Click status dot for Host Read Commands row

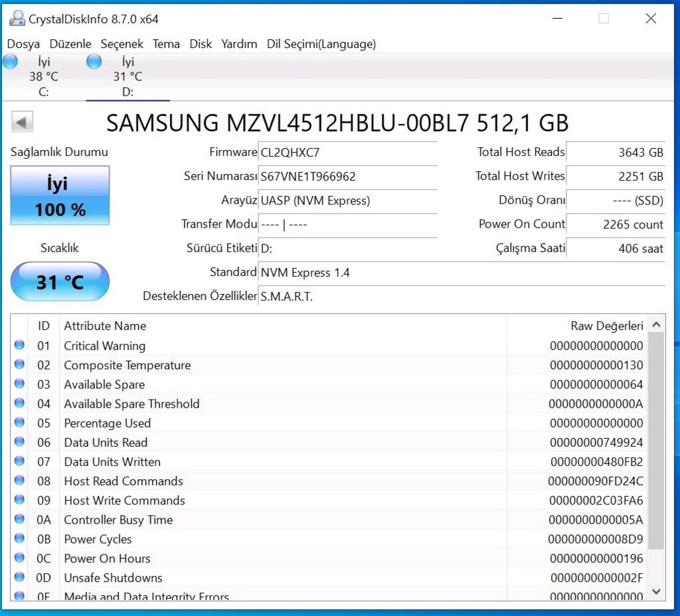pyautogui.click(x=19, y=481)
